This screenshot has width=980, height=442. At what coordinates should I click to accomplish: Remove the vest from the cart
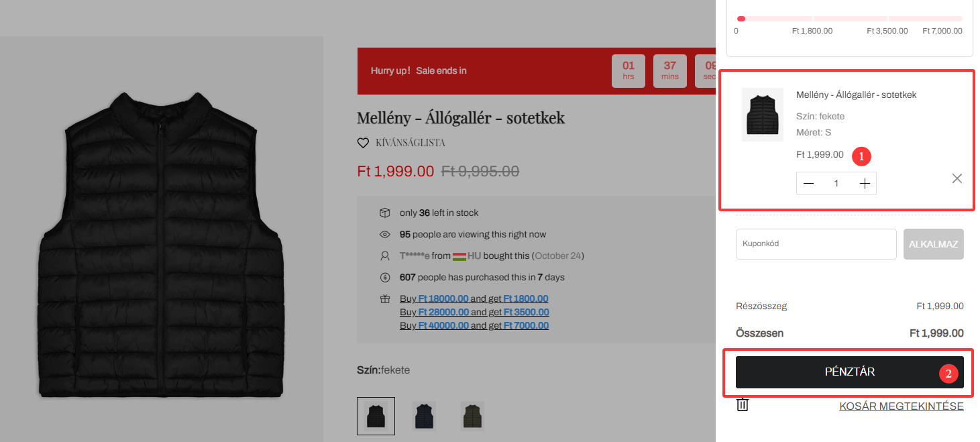(957, 178)
